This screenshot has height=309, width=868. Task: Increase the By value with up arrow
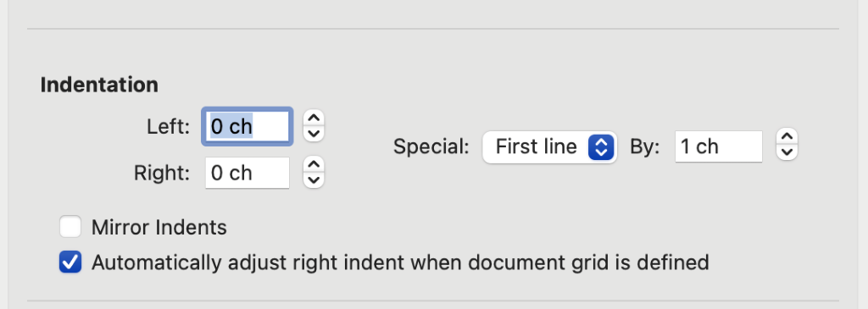coord(787,136)
